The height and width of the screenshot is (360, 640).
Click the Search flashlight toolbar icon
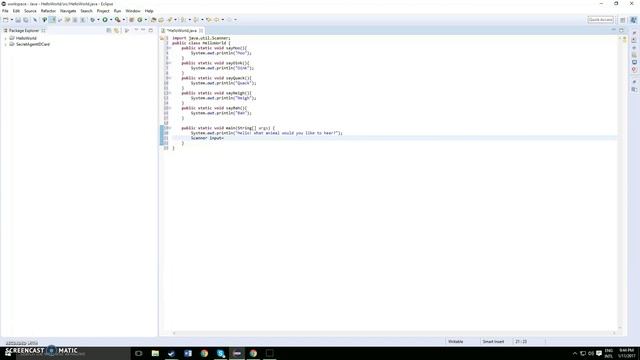(x=170, y=20)
